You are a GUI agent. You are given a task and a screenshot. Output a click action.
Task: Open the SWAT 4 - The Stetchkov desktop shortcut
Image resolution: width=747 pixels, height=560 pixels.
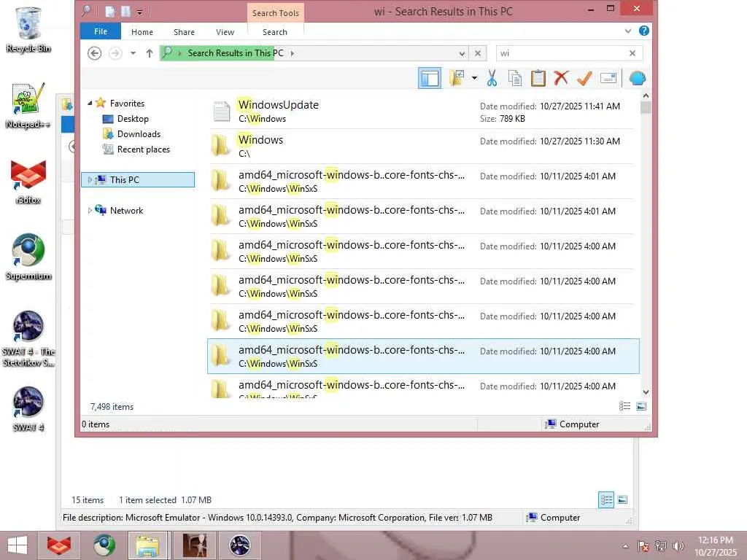[x=28, y=338]
